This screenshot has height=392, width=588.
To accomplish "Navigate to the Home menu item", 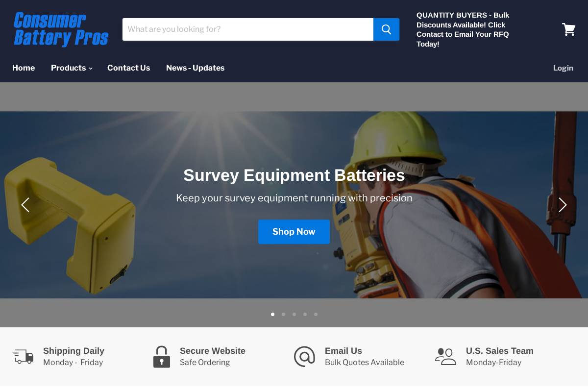I will pyautogui.click(x=24, y=68).
